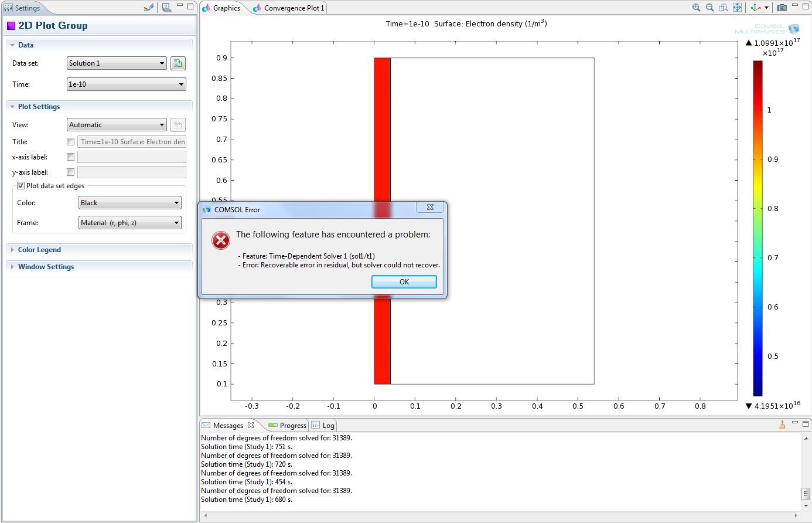The width and height of the screenshot is (812, 523).
Task: Enable the custom Title checkbox
Action: pyautogui.click(x=71, y=142)
